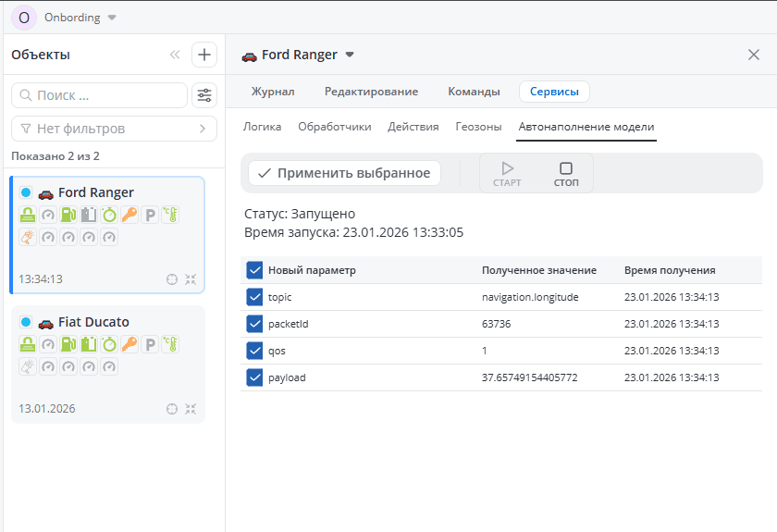Click the fuel pump icon on Fiat Ducato card
The height and width of the screenshot is (532, 777).
[68, 344]
